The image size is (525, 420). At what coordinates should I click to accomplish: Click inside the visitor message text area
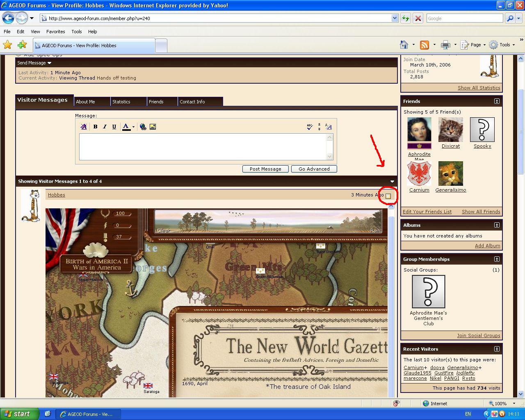coord(203,146)
